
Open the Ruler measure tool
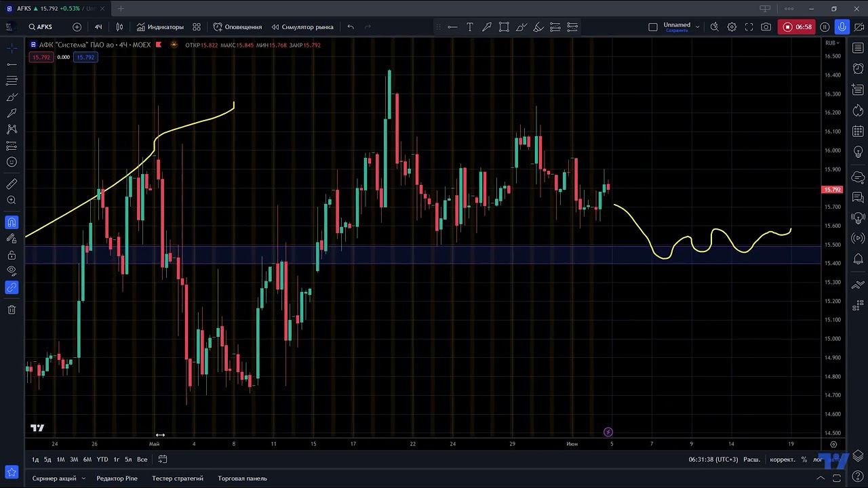[12, 184]
